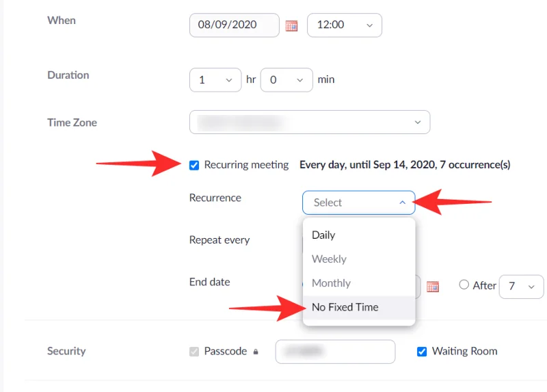Open the Time Zone dropdown
The height and width of the screenshot is (392, 547).
pos(310,122)
